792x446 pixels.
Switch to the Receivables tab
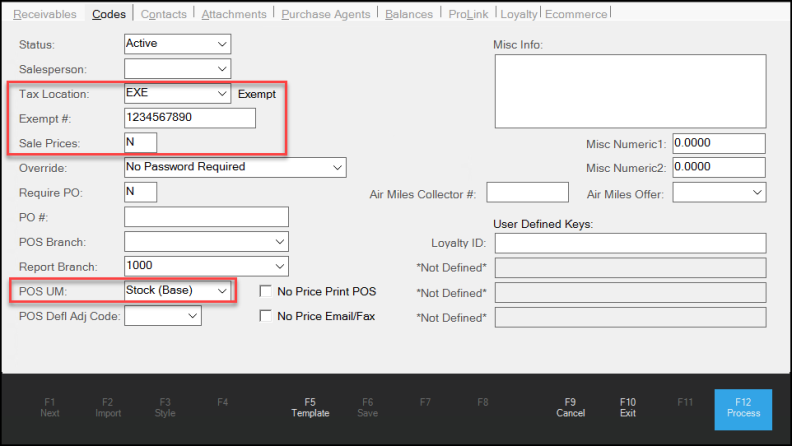[44, 14]
